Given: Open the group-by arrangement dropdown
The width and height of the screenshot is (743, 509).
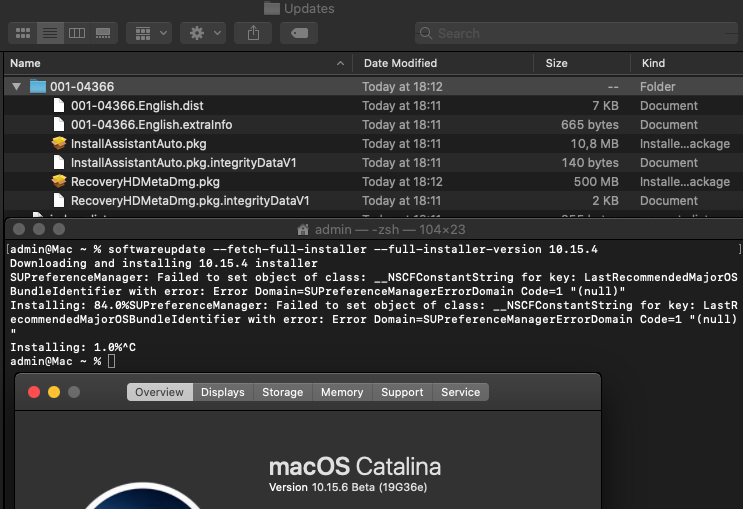Looking at the screenshot, I should coord(149,33).
